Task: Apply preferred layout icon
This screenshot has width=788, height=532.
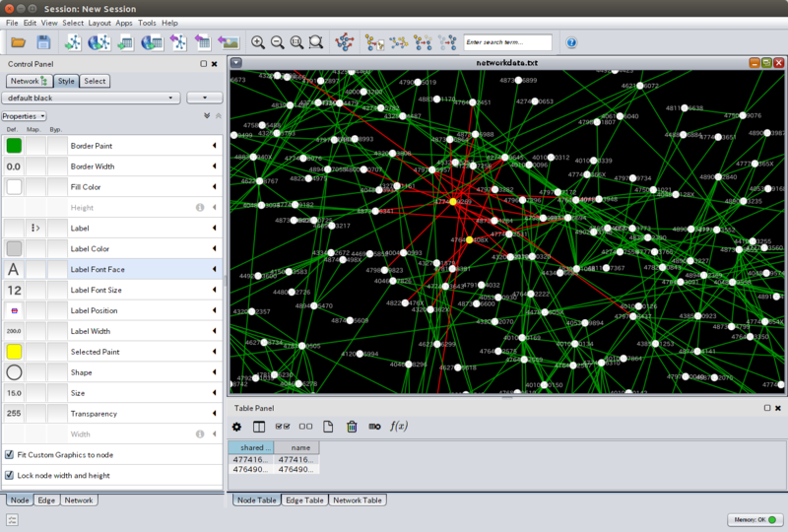Action: tap(345, 42)
